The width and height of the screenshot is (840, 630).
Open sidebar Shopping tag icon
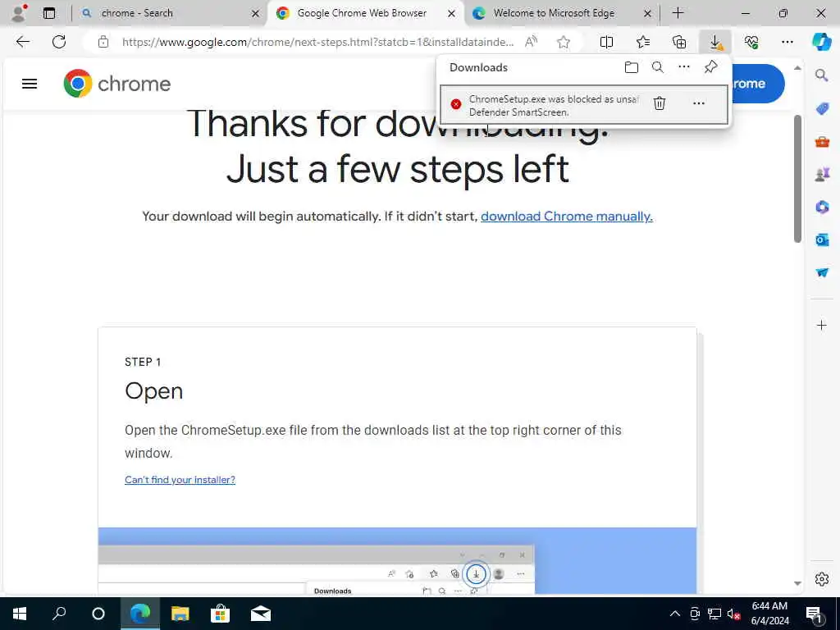point(821,109)
